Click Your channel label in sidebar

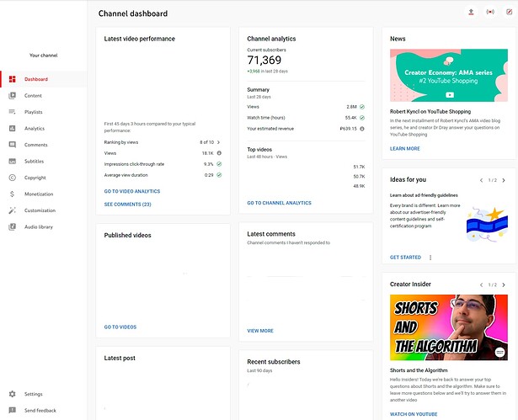coord(43,56)
